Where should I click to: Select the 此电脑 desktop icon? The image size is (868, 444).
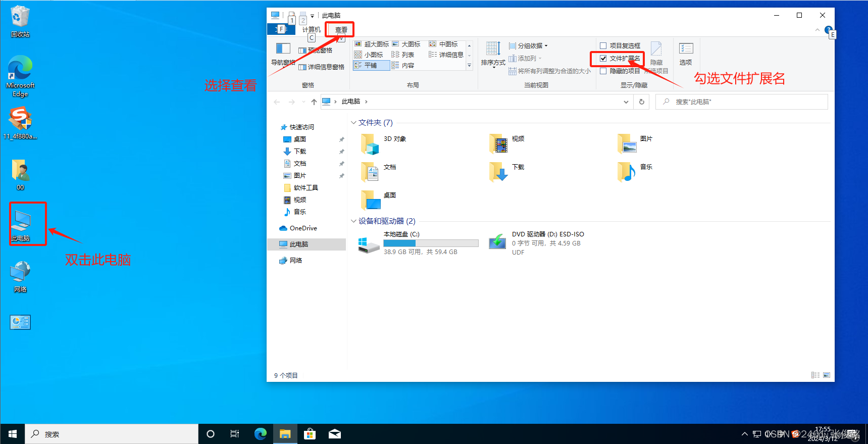point(21,225)
